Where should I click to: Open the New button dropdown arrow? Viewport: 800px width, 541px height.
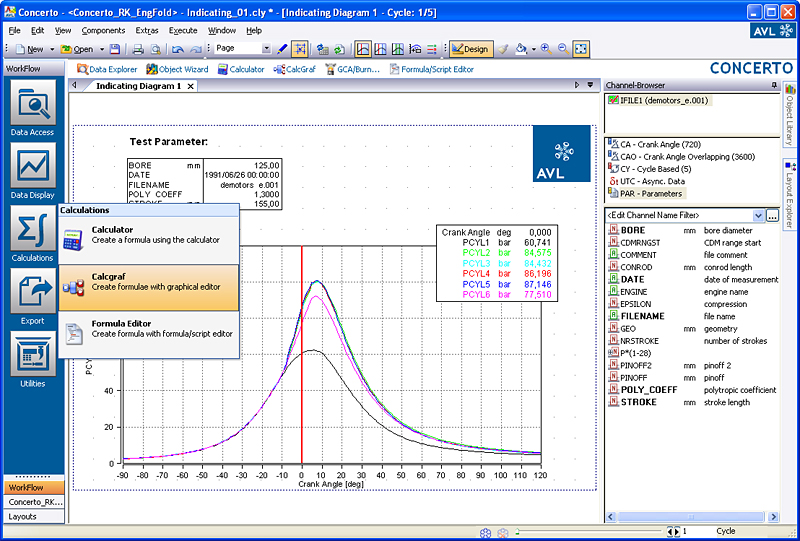point(52,50)
